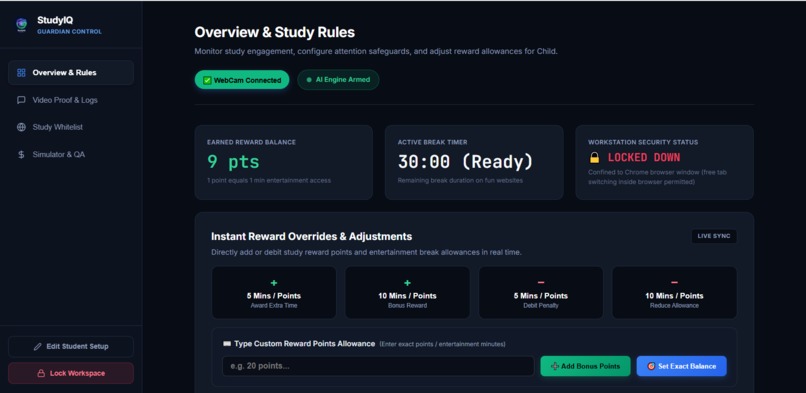
Task: Click the 9 pts reward balance value
Action: 233,162
